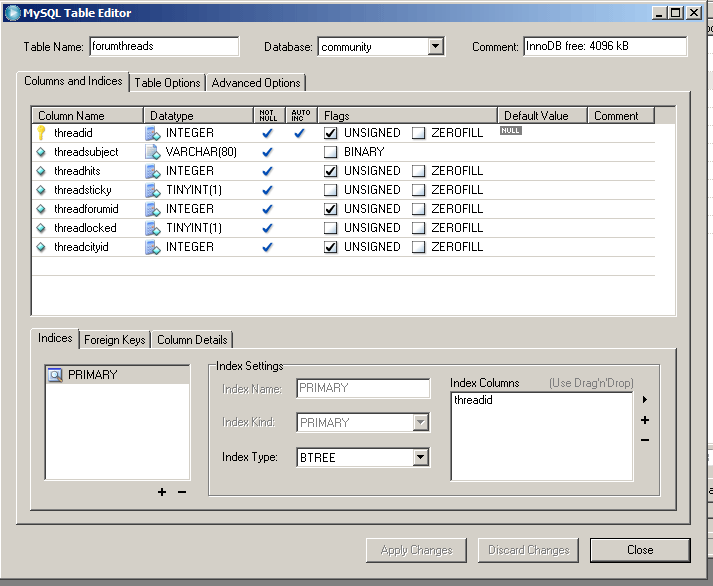The height and width of the screenshot is (586, 713).
Task: Uncheck UNSIGNED for threadcityid
Action: (331, 247)
